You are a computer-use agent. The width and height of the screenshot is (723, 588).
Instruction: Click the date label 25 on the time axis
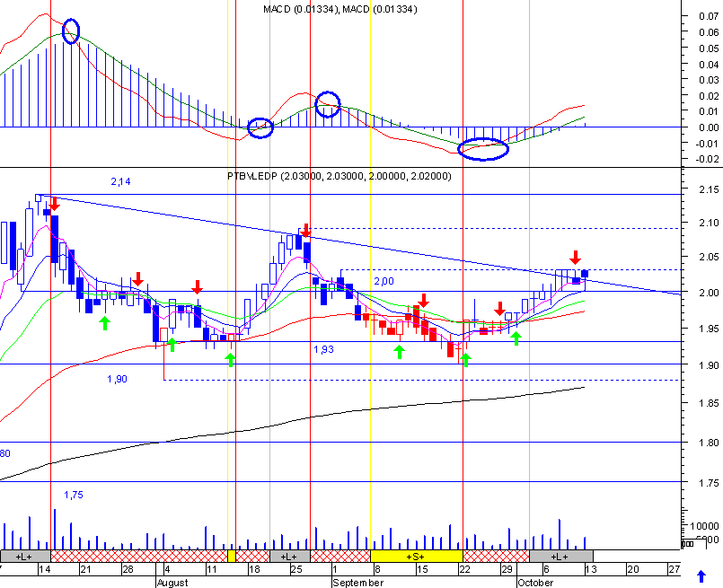coord(296,569)
